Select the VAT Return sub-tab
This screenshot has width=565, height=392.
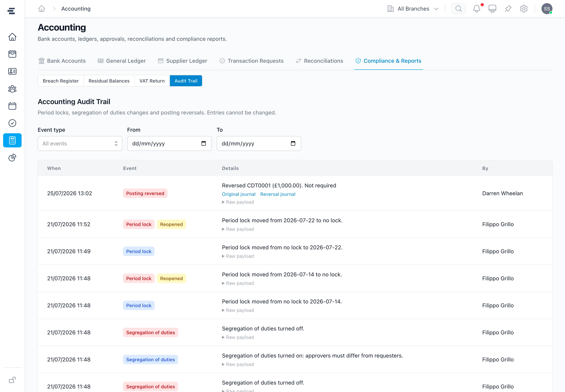click(x=152, y=81)
